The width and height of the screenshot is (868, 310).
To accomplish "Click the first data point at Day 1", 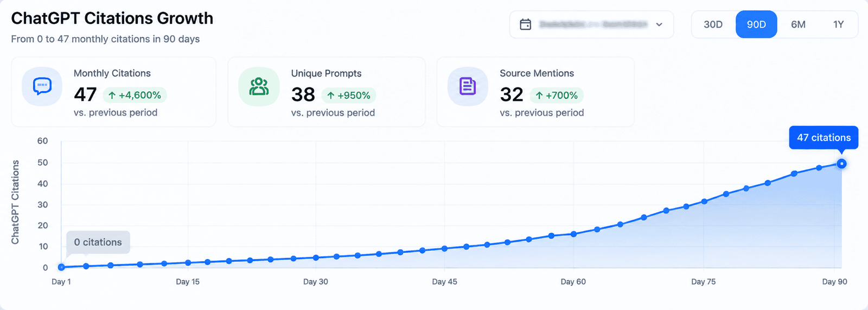I will (61, 267).
